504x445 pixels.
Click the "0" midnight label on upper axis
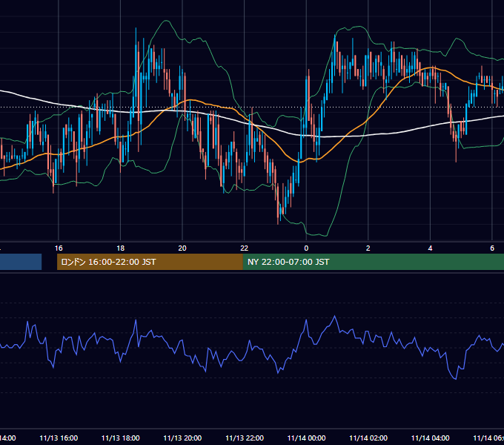(306, 248)
